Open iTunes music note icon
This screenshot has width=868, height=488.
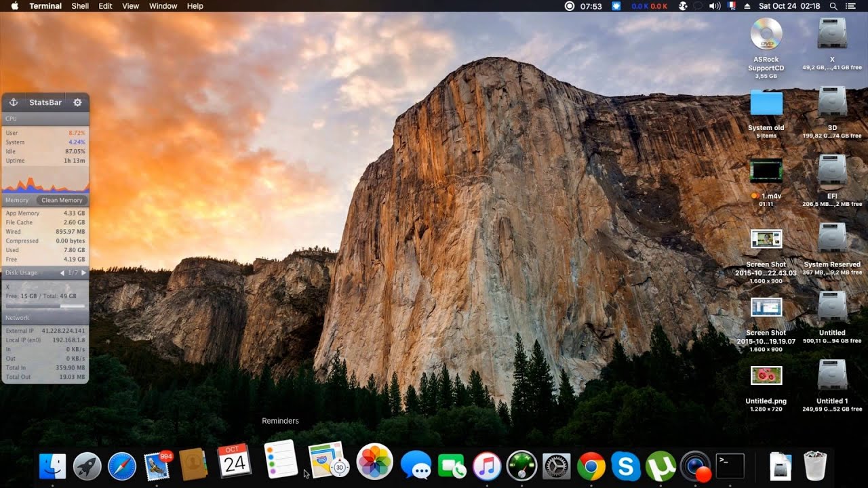pos(487,466)
